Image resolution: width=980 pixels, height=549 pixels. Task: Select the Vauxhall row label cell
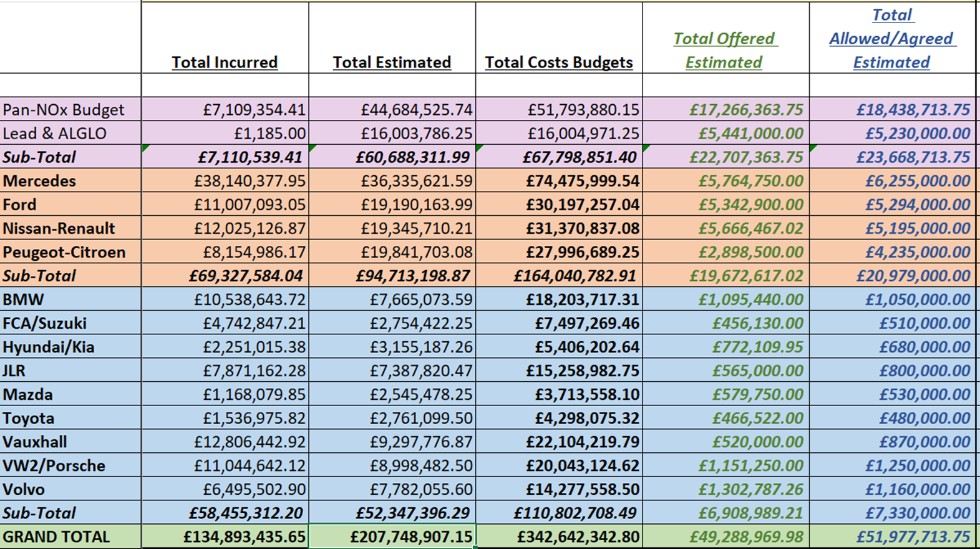(70, 442)
